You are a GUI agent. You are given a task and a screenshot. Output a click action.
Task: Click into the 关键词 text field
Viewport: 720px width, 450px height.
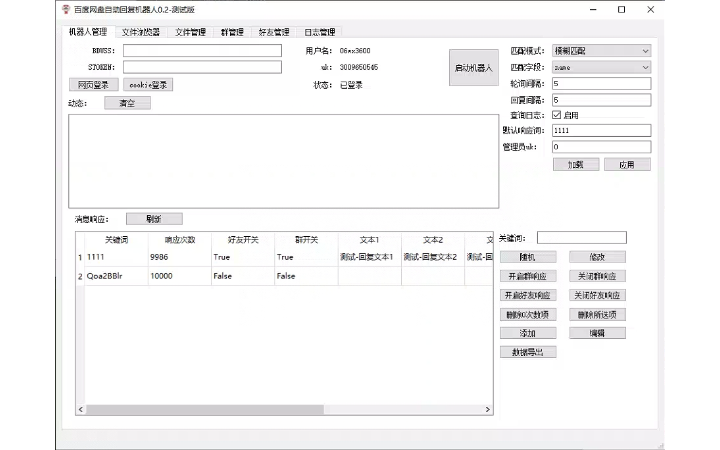581,238
